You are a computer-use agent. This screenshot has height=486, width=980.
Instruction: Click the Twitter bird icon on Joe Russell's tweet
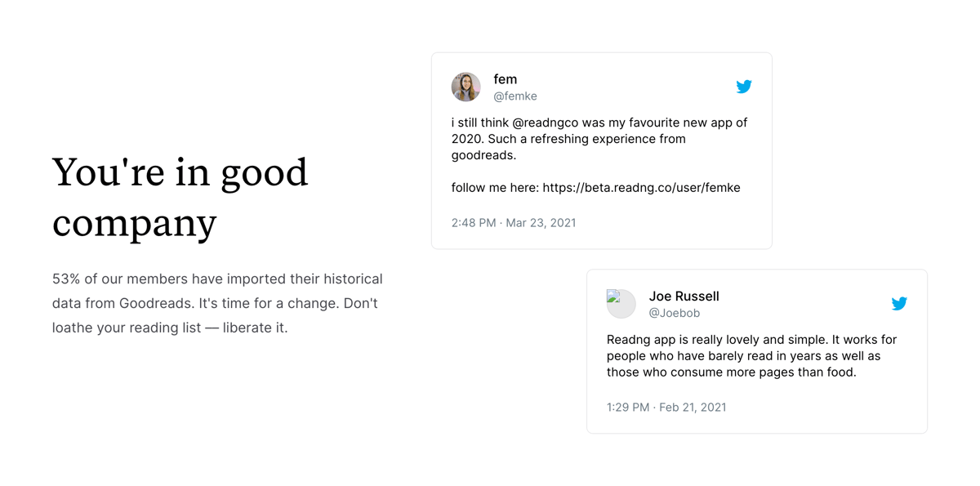point(898,304)
